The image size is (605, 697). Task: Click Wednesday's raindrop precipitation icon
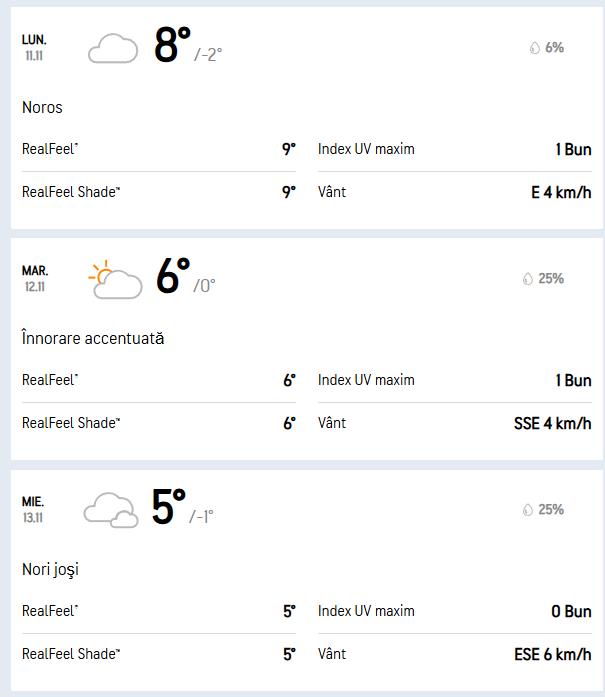click(x=527, y=510)
